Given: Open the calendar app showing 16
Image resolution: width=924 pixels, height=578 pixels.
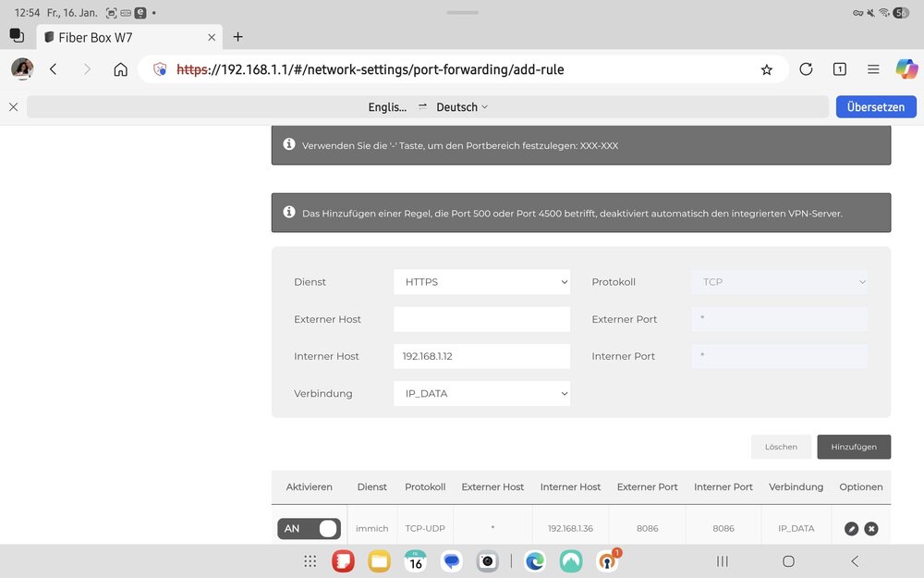Looking at the screenshot, I should 416,561.
